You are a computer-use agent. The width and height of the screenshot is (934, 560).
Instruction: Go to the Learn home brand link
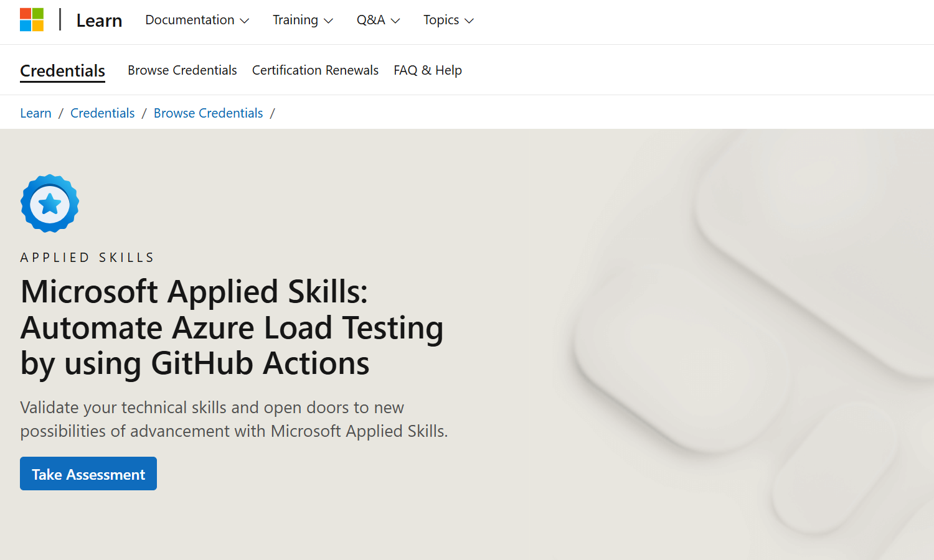coord(99,21)
